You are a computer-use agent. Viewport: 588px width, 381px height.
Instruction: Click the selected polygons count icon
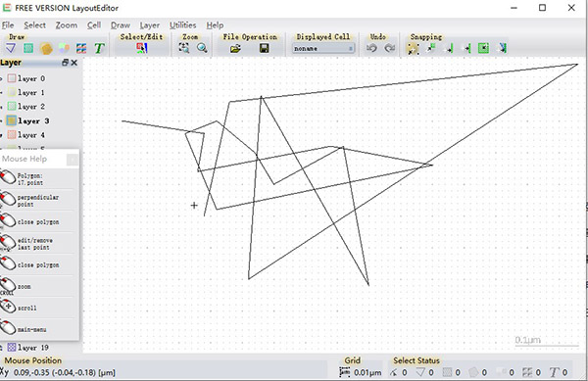coord(473,372)
